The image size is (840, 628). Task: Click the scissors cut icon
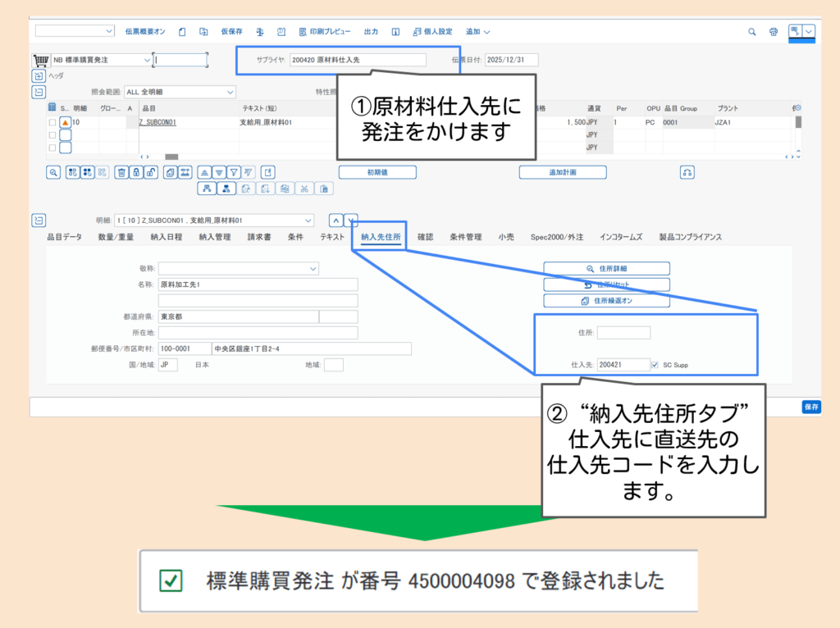[304, 189]
